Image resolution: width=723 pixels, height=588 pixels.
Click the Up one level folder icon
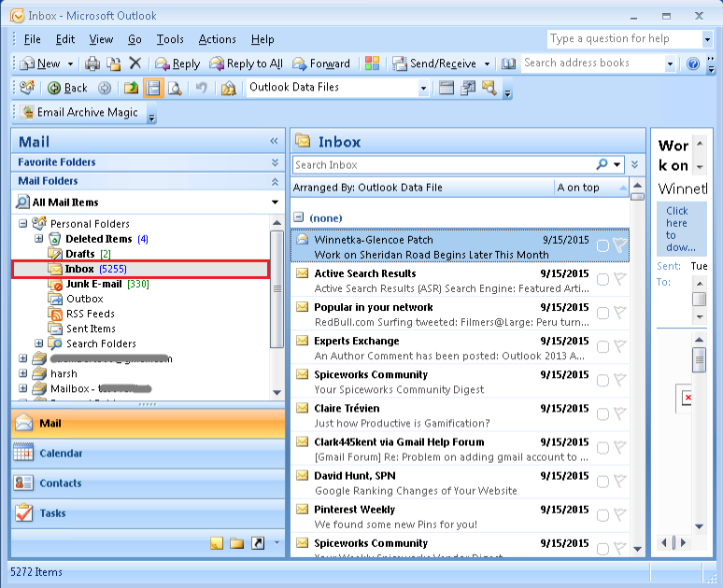tap(131, 88)
